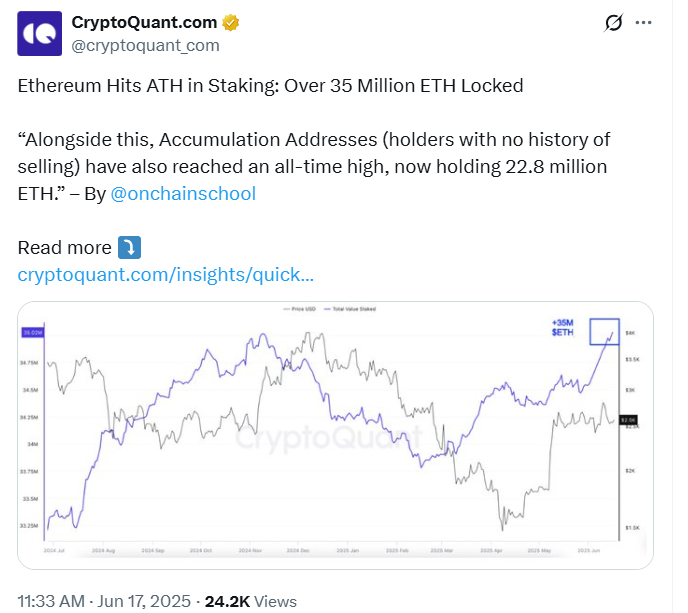Open the @onchainschool mention link

click(x=183, y=194)
